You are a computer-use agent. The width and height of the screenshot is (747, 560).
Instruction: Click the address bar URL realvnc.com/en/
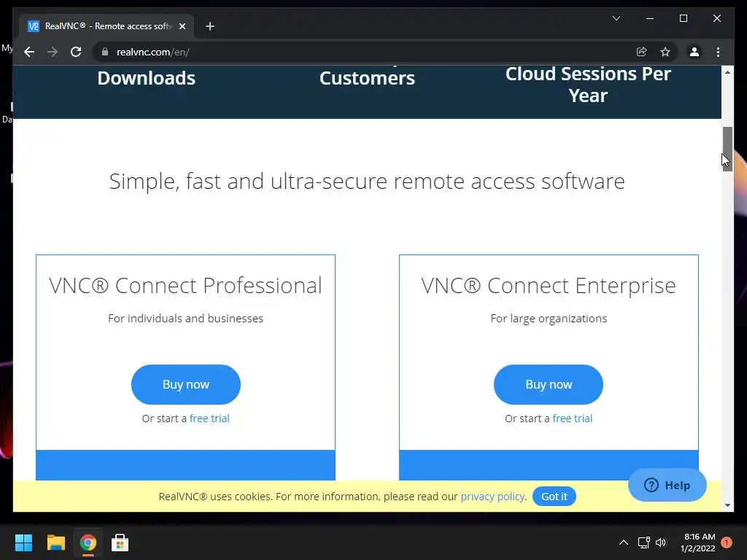(x=153, y=52)
